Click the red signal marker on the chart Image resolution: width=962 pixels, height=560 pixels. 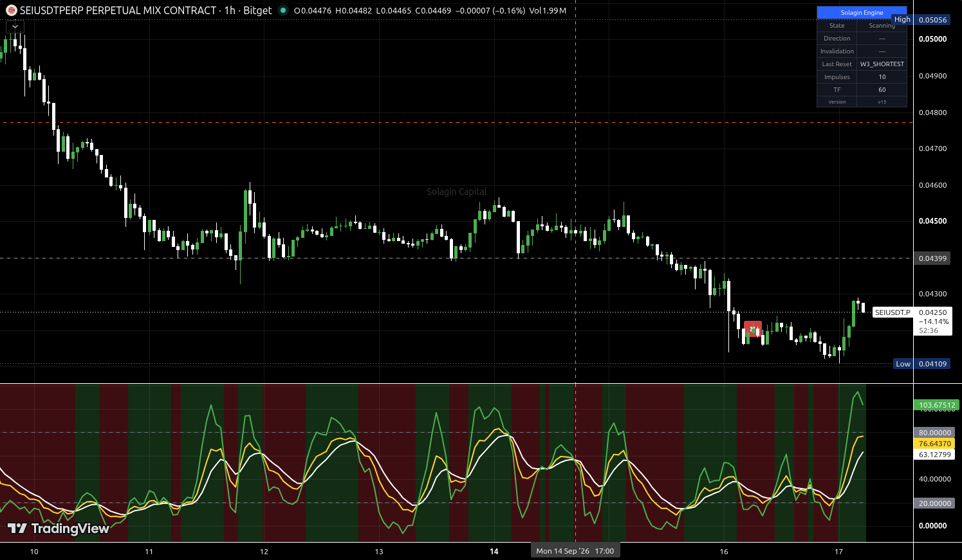(x=753, y=329)
